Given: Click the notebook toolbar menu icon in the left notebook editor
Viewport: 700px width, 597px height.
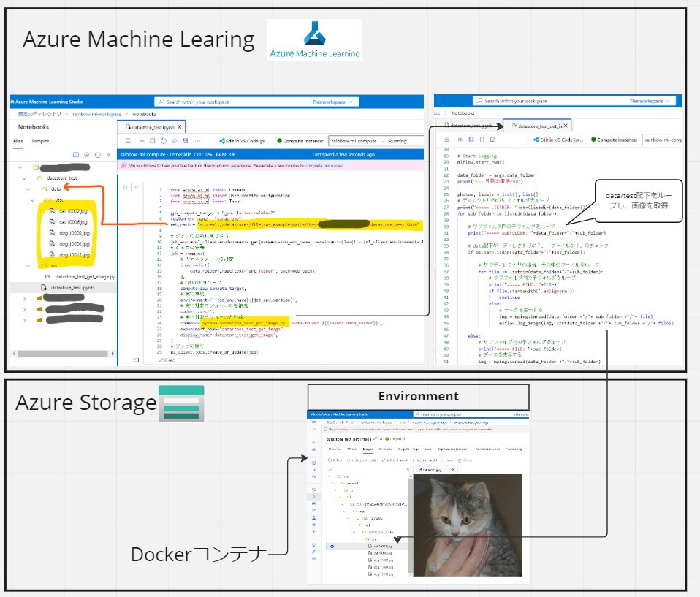Looking at the screenshot, I should (x=128, y=140).
